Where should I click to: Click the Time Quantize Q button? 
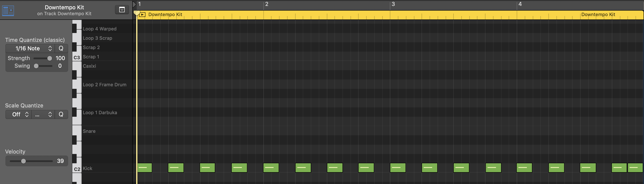[x=61, y=48]
